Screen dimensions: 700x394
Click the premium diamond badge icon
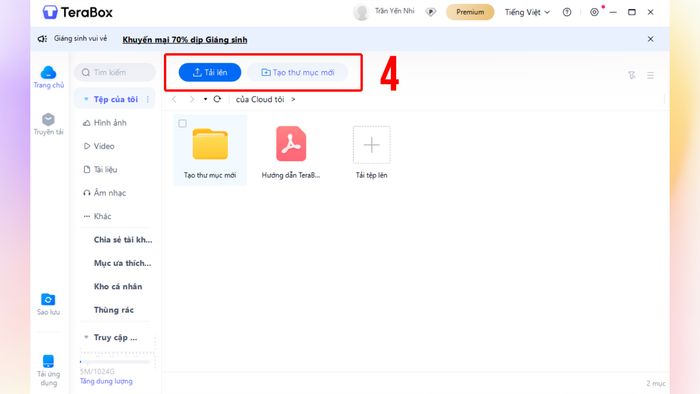pos(431,12)
